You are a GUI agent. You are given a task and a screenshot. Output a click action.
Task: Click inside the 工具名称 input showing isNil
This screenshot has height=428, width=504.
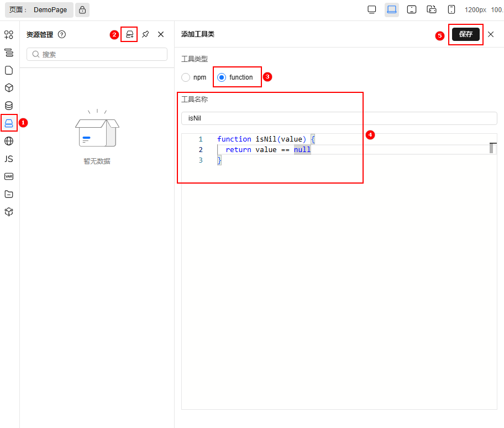(340, 118)
